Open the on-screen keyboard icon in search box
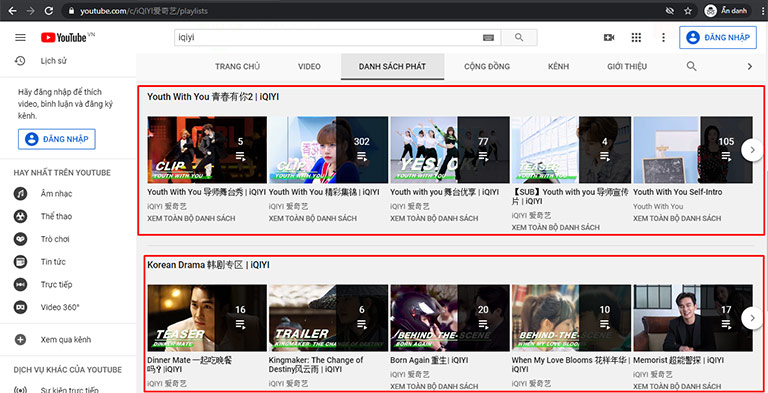 coord(488,38)
